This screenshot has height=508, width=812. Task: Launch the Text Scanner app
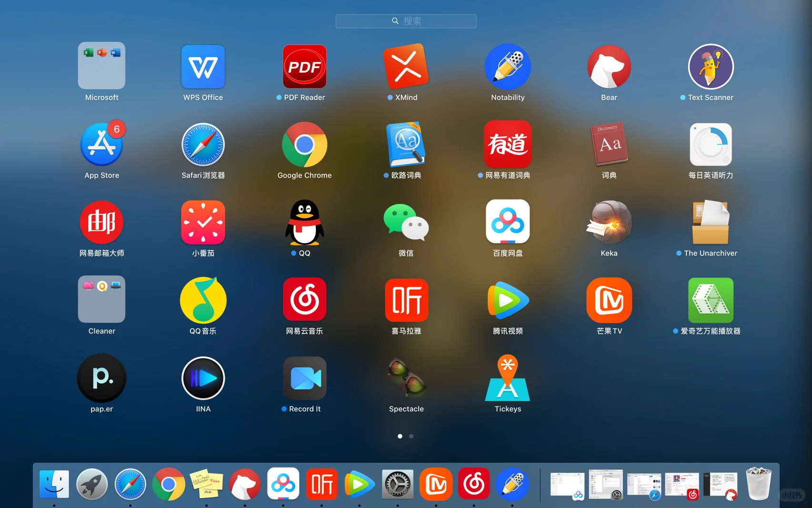[711, 66]
